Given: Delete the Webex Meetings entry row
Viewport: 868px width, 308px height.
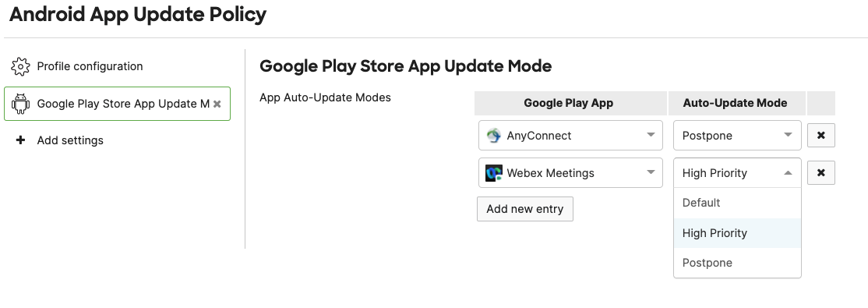Looking at the screenshot, I should point(821,173).
